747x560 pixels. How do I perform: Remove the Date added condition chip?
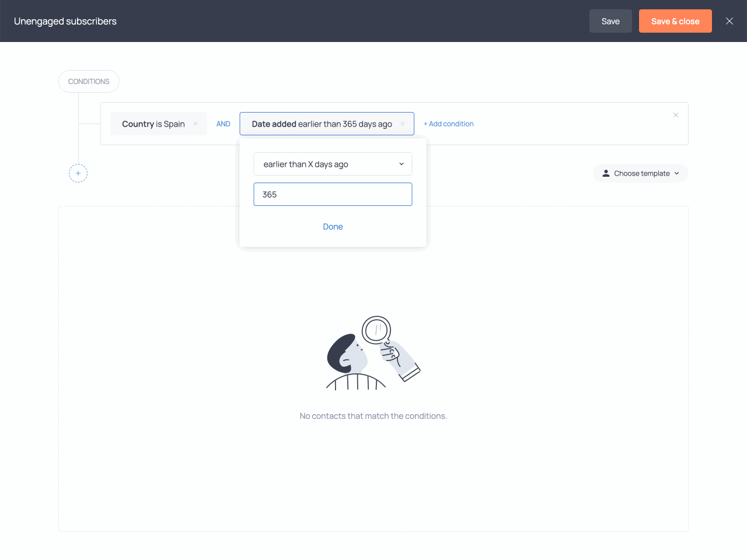tap(403, 124)
